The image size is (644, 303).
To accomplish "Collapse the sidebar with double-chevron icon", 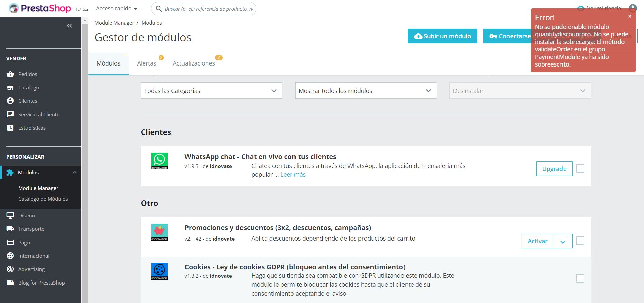I will click(x=69, y=26).
